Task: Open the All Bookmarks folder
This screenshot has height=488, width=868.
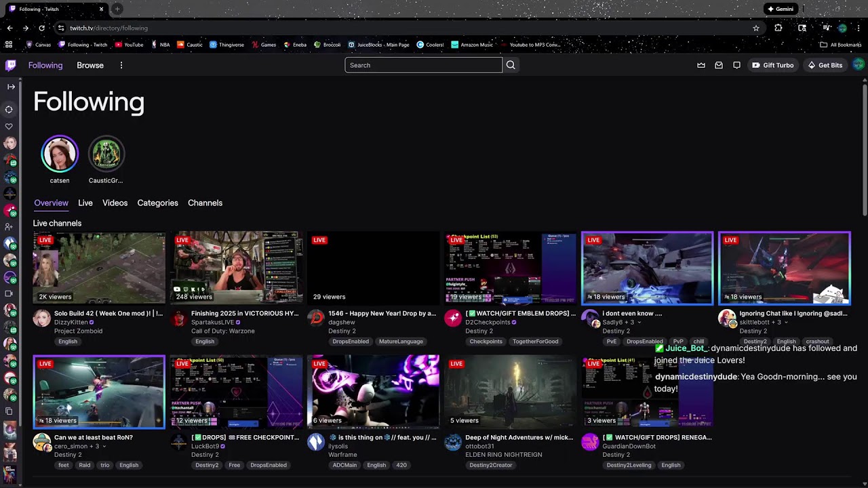Action: pyautogui.click(x=841, y=45)
